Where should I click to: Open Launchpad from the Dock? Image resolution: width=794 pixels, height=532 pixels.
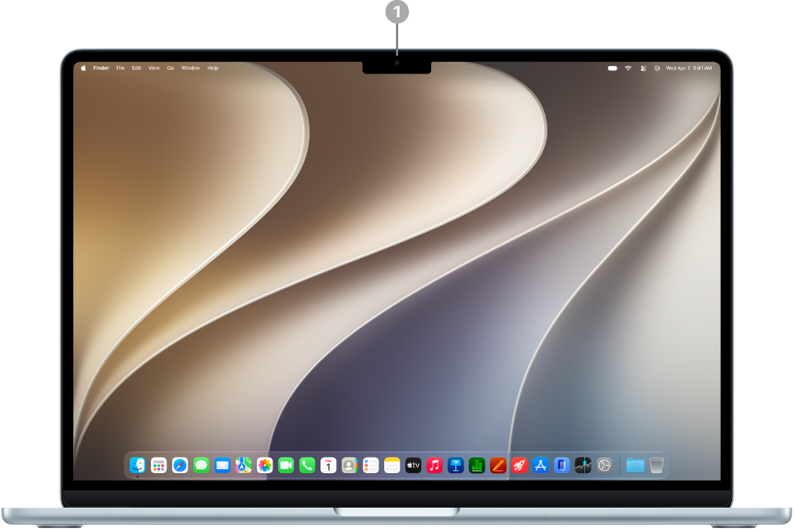pos(159,465)
